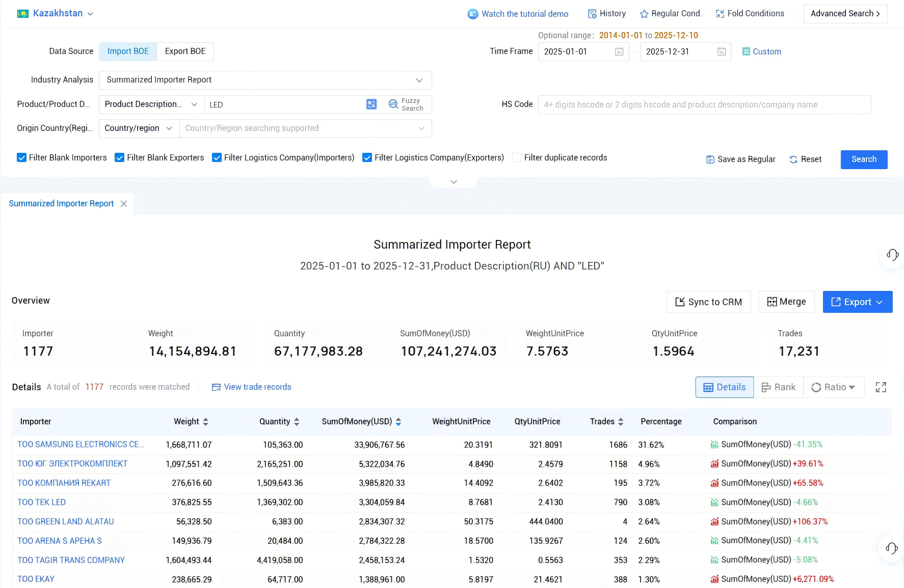The image size is (904, 588).
Task: Enable Filter duplicate records checkbox
Action: (517, 158)
